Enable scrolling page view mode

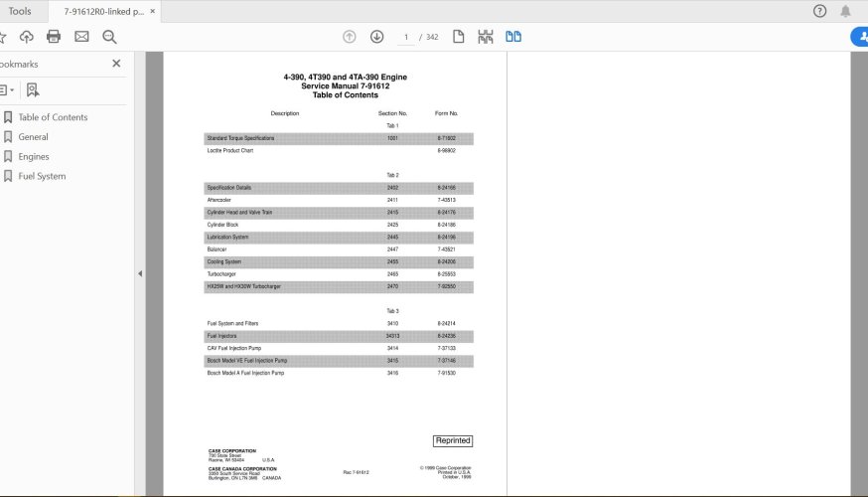(x=485, y=37)
